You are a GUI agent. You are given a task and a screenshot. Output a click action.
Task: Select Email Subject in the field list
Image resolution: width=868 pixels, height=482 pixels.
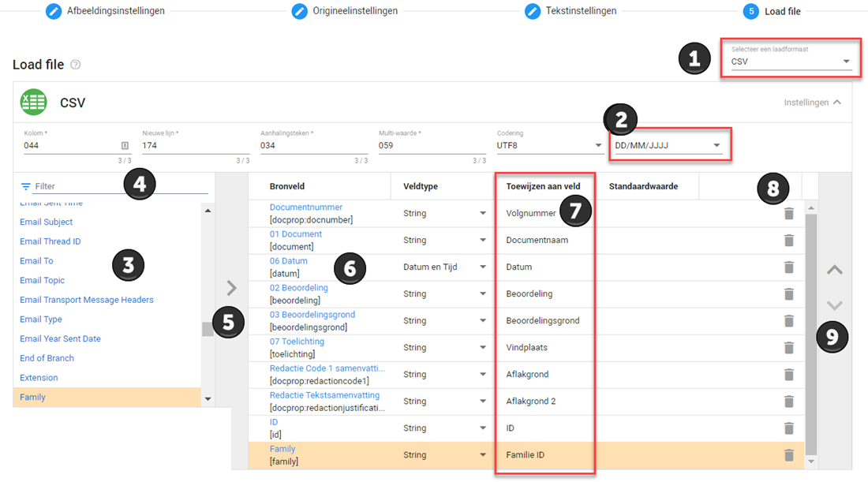(x=47, y=222)
